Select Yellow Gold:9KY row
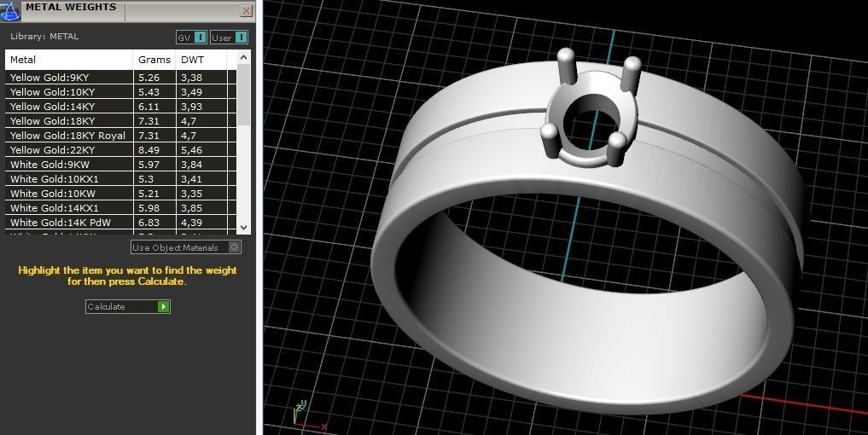This screenshot has height=435, width=868. 120,78
